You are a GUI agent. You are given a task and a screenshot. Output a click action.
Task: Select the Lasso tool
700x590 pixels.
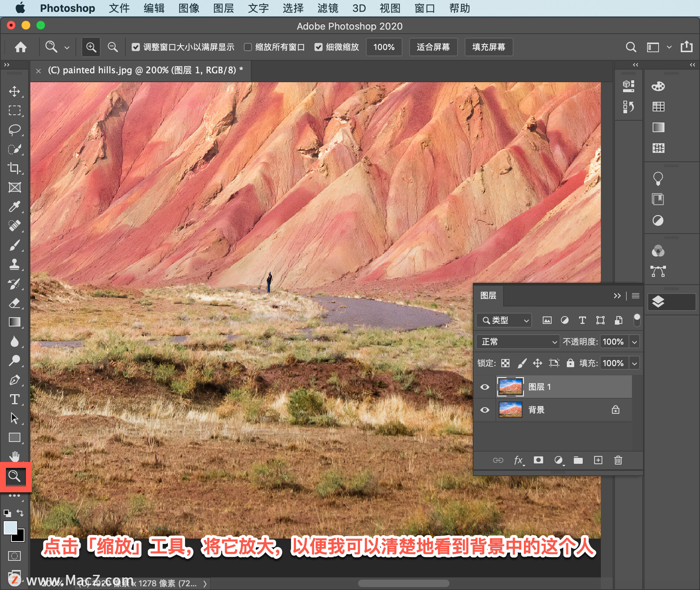point(14,130)
